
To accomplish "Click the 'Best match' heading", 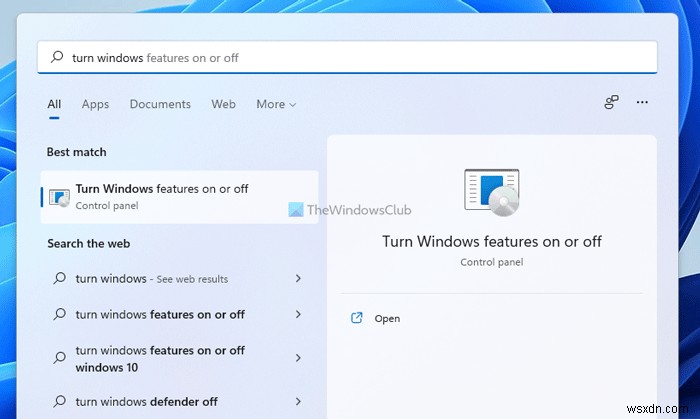I will coord(77,152).
